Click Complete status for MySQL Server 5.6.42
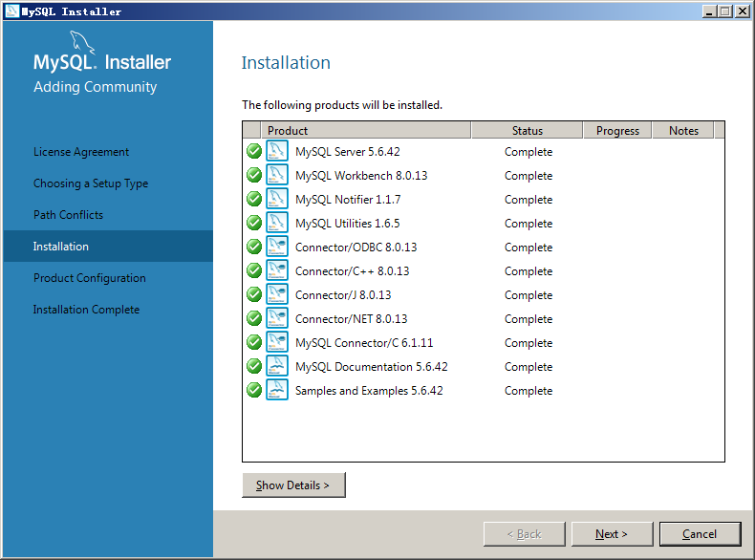This screenshot has width=755, height=560. coord(528,152)
